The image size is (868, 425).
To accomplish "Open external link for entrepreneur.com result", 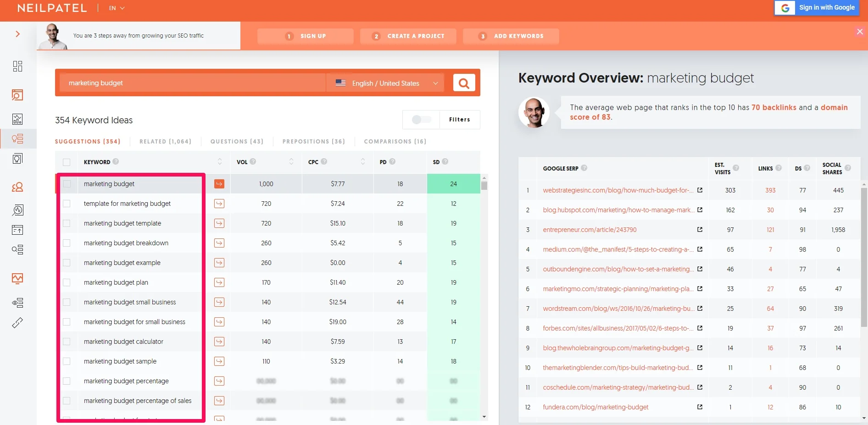I will 700,229.
